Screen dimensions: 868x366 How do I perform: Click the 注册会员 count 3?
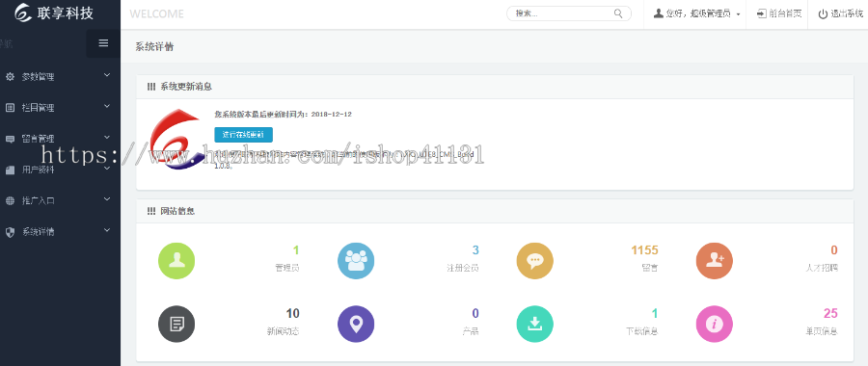click(475, 250)
